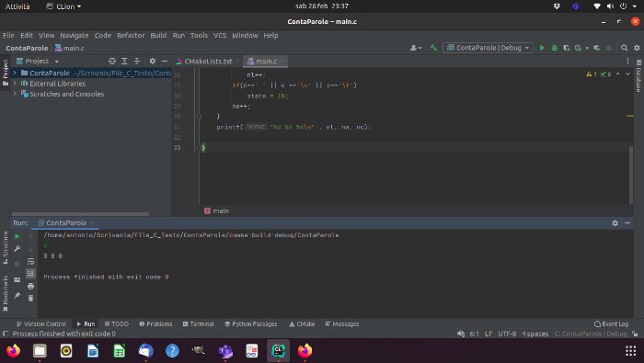This screenshot has height=363, width=644.
Task: Open the Ubuntu Show Applications grid
Action: pos(630,351)
